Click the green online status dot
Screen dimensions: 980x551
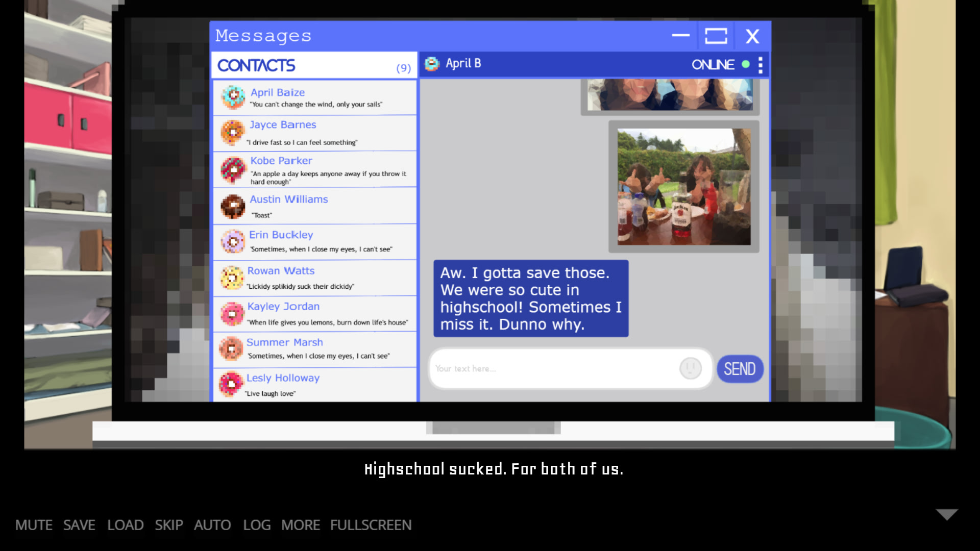tap(746, 64)
